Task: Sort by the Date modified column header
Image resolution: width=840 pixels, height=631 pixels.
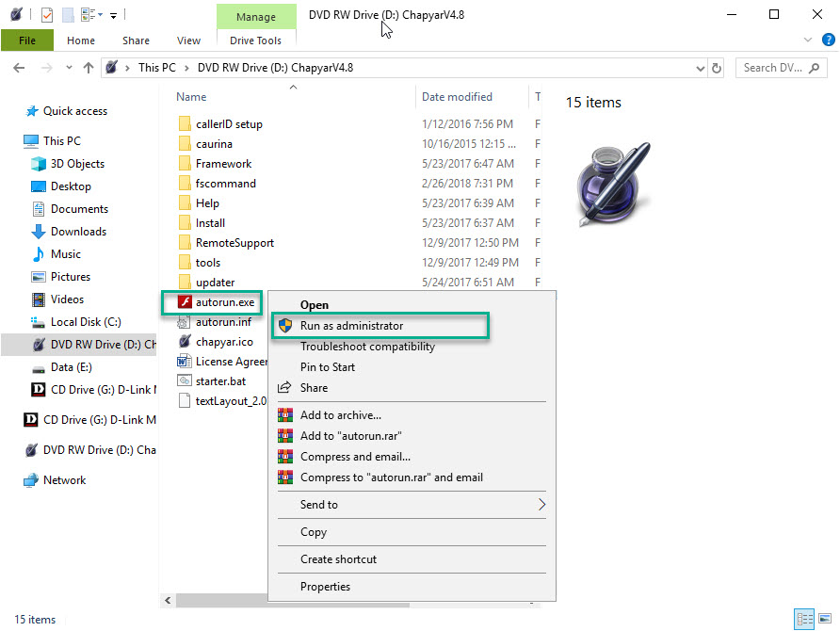Action: pyautogui.click(x=457, y=97)
